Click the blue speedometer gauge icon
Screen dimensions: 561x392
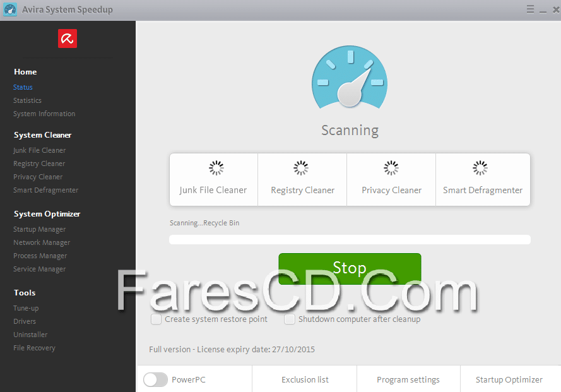point(350,76)
